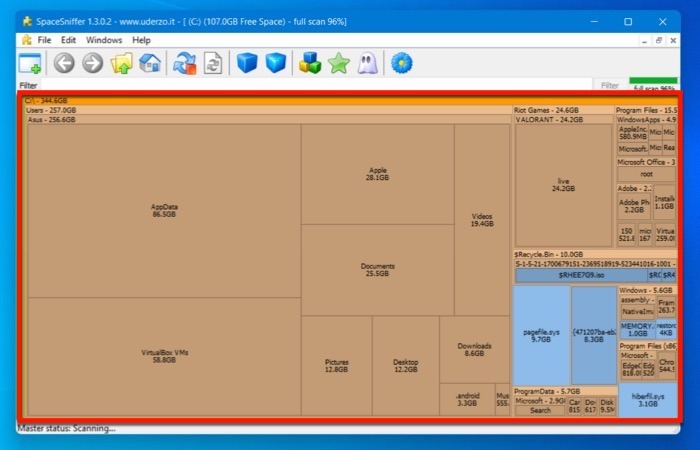
Task: Click the Filter text field
Action: (x=316, y=84)
